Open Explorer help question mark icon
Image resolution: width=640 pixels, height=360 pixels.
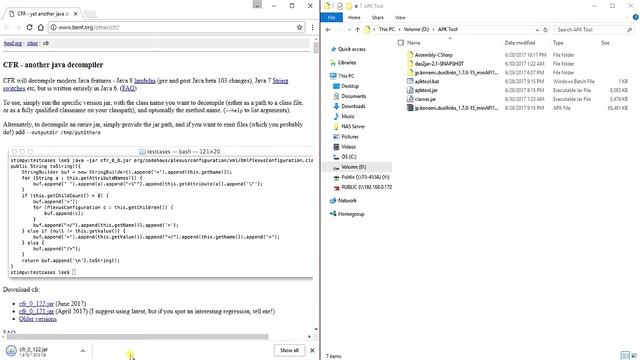(x=636, y=18)
